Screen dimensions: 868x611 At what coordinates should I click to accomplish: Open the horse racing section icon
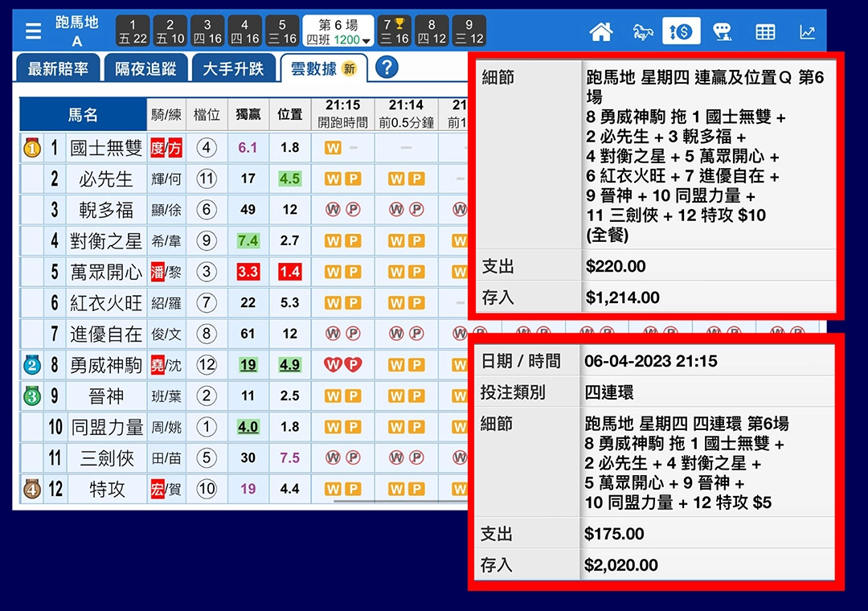[641, 31]
